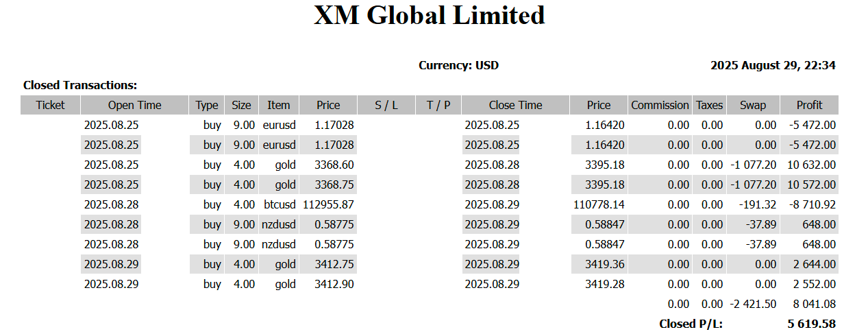868x334 pixels.
Task: Select the Taxes column header
Action: tap(710, 105)
